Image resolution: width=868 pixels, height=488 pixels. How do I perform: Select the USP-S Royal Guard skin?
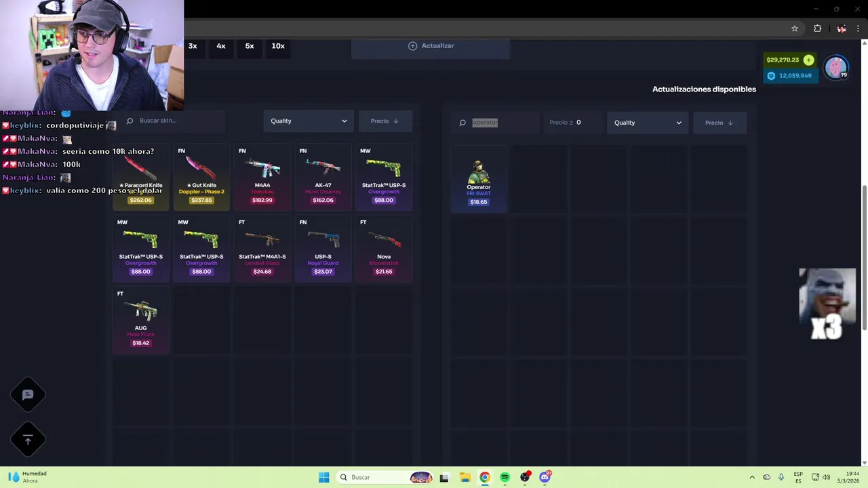pyautogui.click(x=323, y=248)
